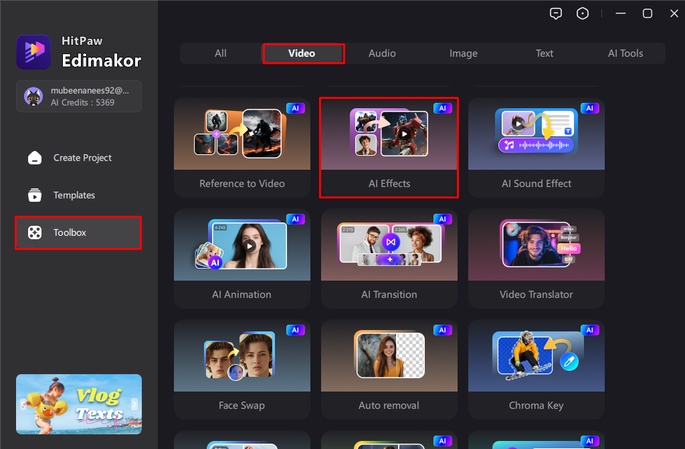Viewport: 685px width, 449px height.
Task: Launch the Reference to Video tool
Action: tap(241, 147)
